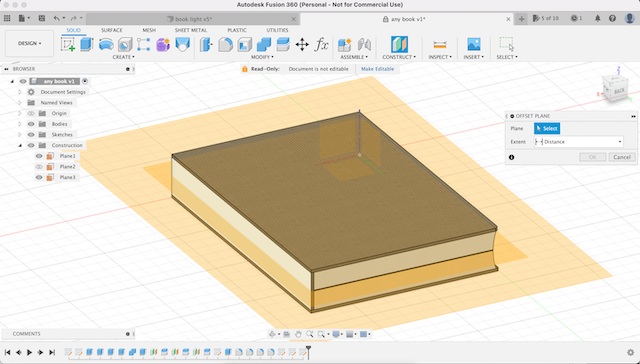This screenshot has width=640, height=364.
Task: Select the Fillet tool
Action: (x=225, y=44)
